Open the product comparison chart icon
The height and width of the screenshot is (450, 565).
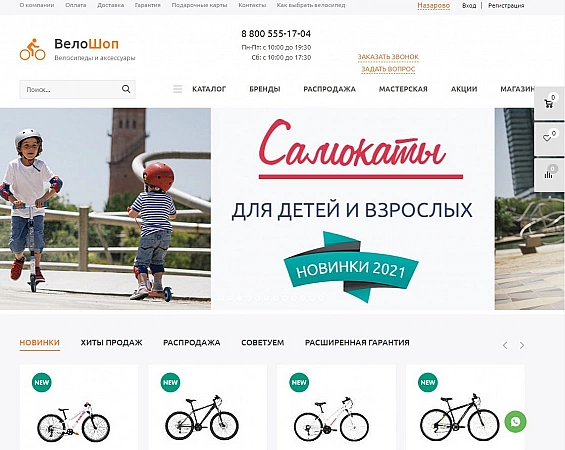click(x=549, y=174)
